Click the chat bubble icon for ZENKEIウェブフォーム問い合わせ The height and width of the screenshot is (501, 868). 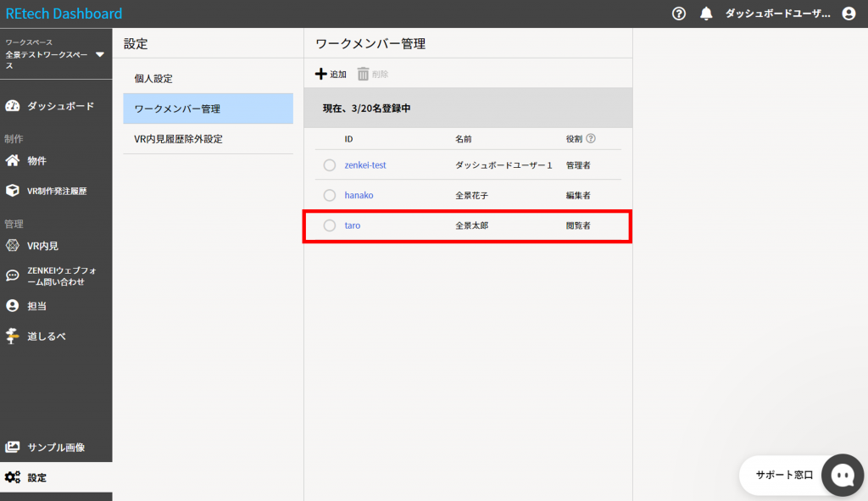click(x=12, y=276)
